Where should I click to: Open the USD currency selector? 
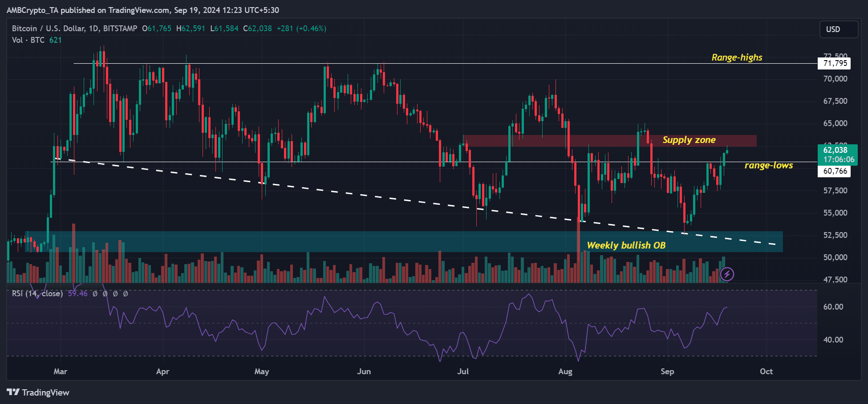839,29
